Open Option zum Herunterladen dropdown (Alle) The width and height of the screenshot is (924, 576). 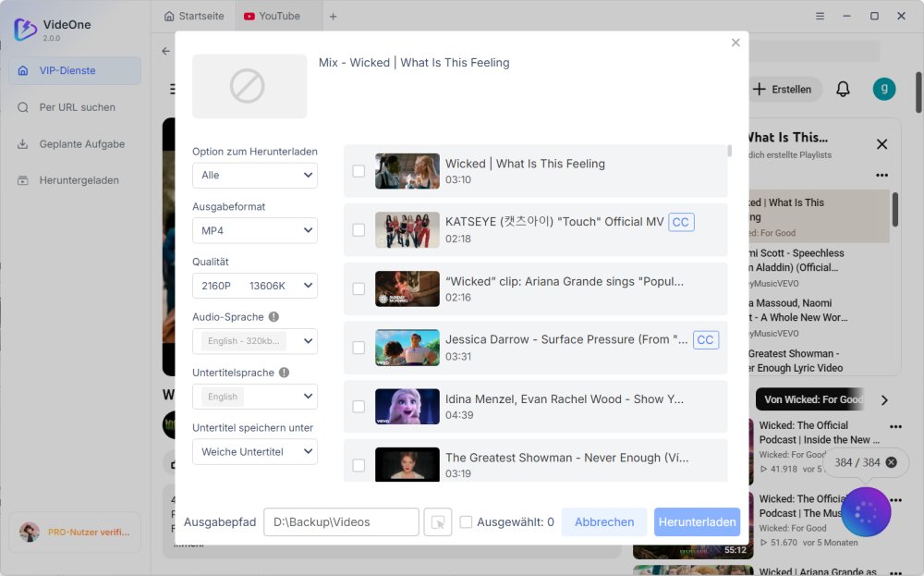255,175
